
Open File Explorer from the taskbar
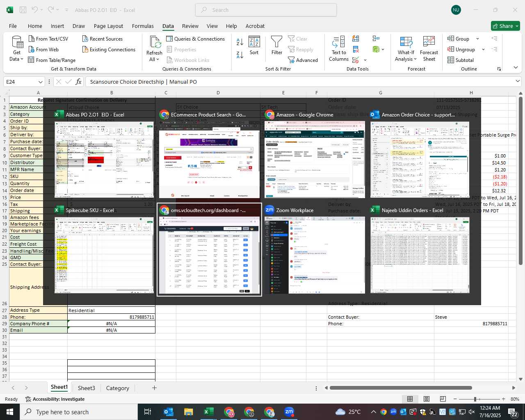click(188, 412)
